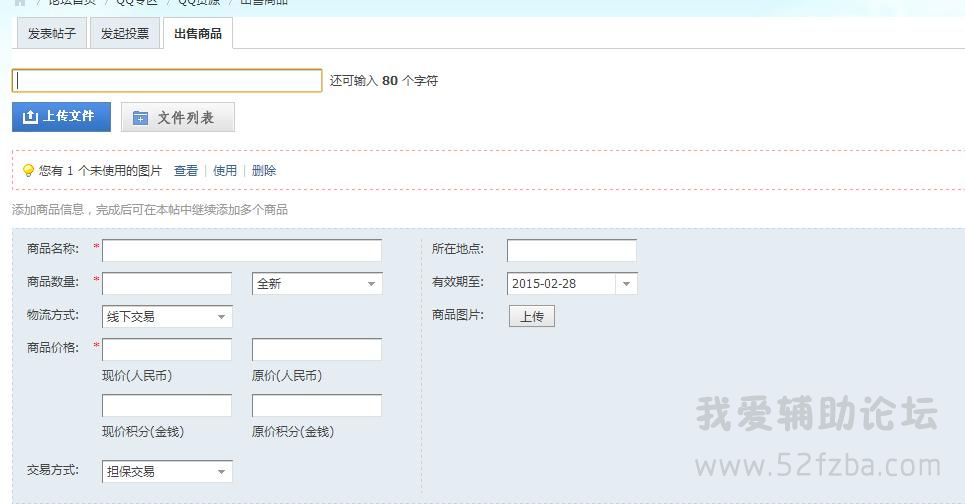
Task: Click the 交易方式 label
Action: (x=52, y=470)
